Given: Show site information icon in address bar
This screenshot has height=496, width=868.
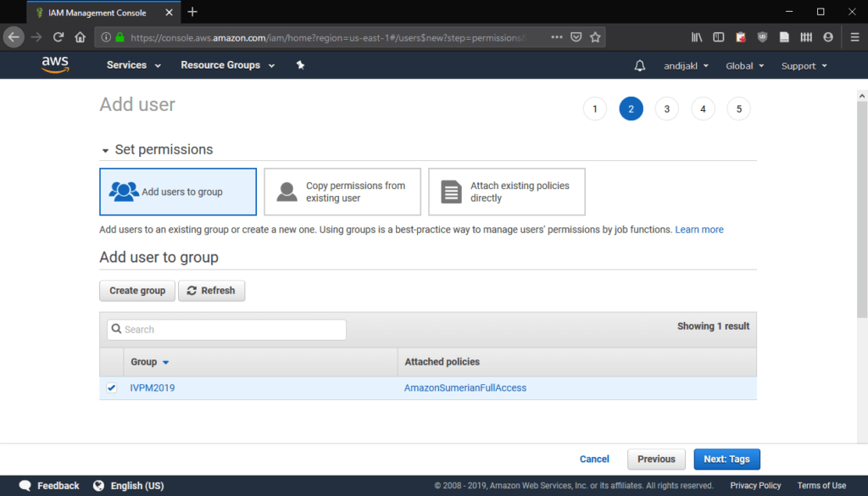Looking at the screenshot, I should [105, 37].
